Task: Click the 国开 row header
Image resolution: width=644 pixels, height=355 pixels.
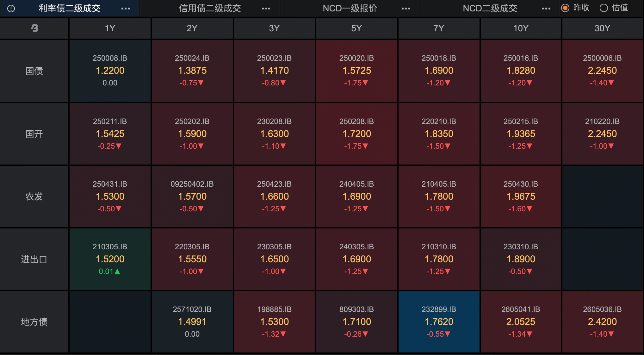Action: point(34,134)
